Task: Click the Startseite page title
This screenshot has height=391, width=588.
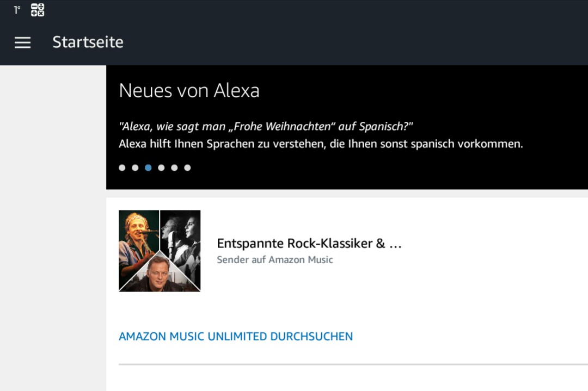Action: pyautogui.click(x=88, y=42)
